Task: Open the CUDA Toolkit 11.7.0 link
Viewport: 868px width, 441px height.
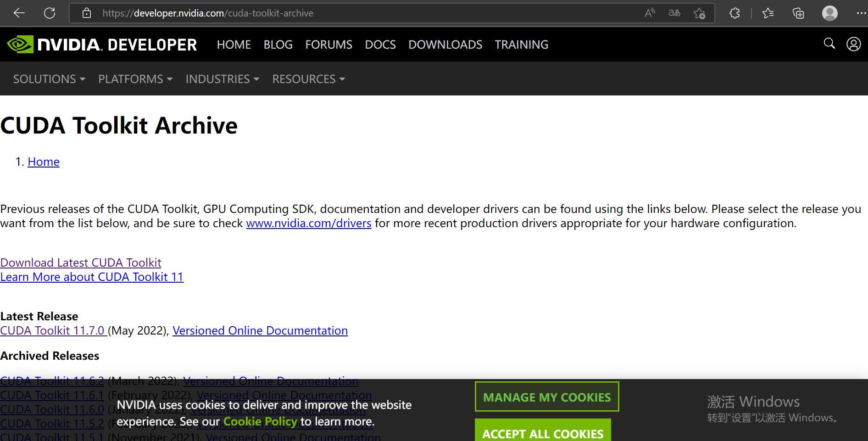Action: pyautogui.click(x=53, y=330)
